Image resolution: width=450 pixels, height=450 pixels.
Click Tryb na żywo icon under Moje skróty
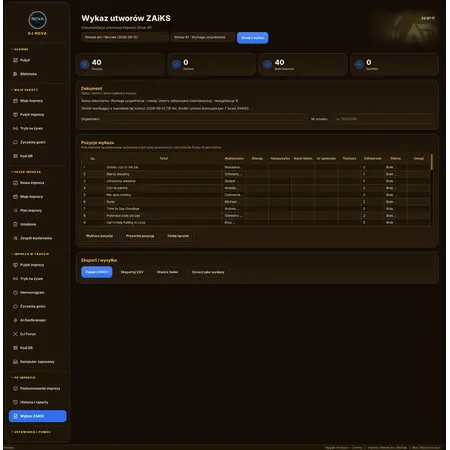[x=15, y=128]
